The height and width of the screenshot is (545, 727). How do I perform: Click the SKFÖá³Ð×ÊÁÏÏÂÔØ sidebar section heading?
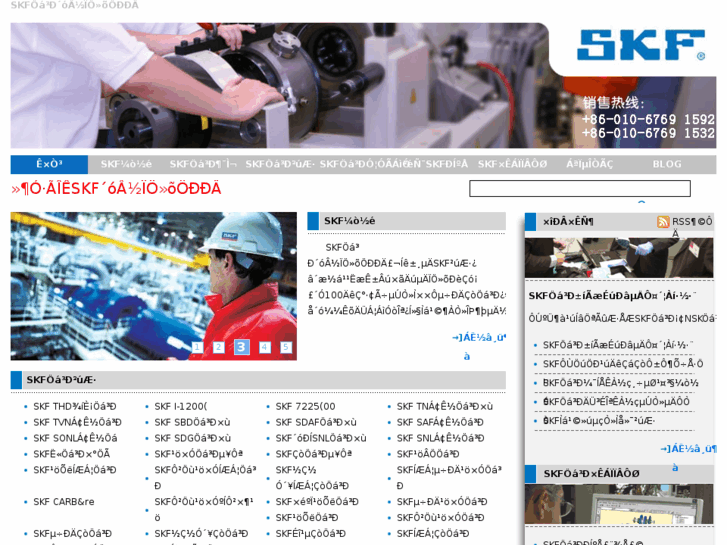[592, 474]
